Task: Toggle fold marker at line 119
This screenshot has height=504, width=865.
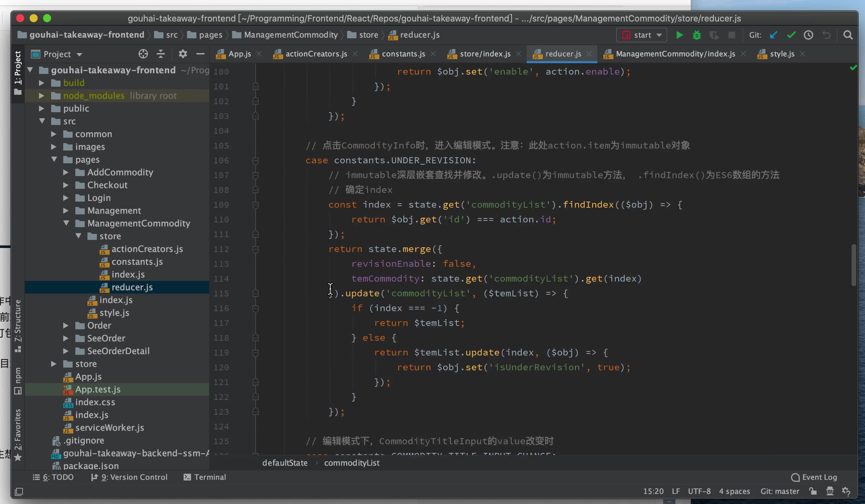Action: coord(255,352)
